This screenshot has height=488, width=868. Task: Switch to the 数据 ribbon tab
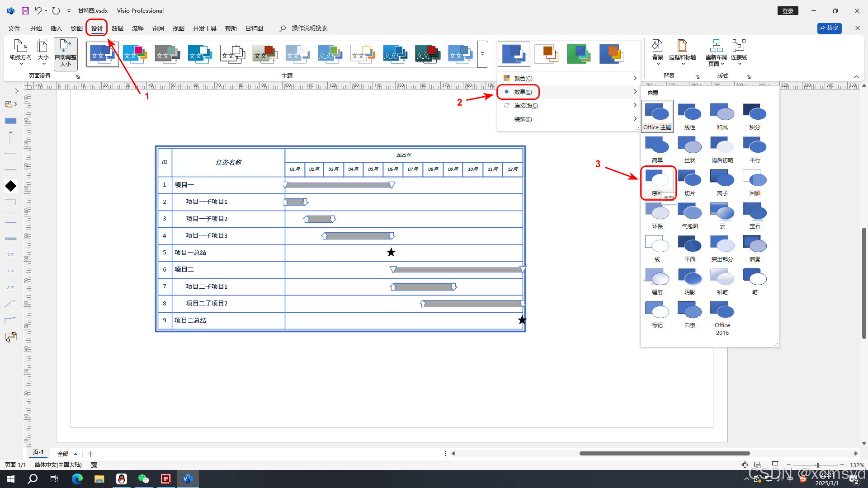click(118, 28)
